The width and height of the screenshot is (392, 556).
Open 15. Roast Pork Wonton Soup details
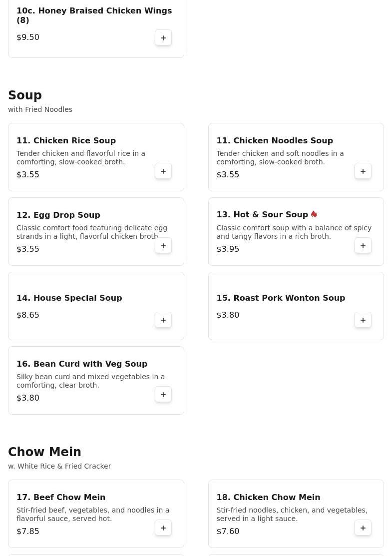tap(281, 298)
